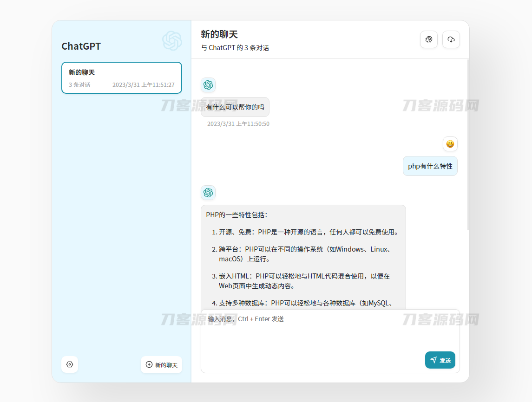Image resolution: width=532 pixels, height=402 pixels.
Task: Start a new chat with 新的聊天 button
Action: pos(161,365)
